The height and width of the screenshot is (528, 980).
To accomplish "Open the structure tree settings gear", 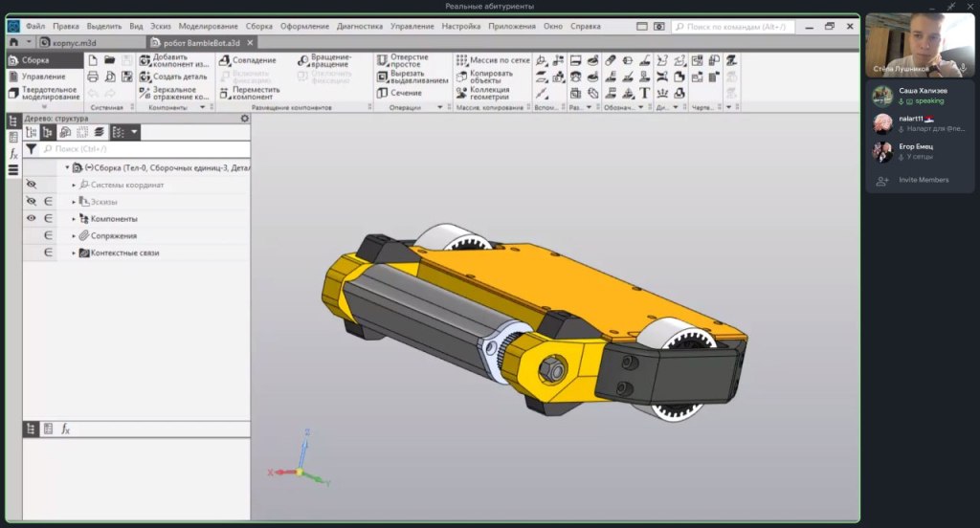I will coord(244,119).
